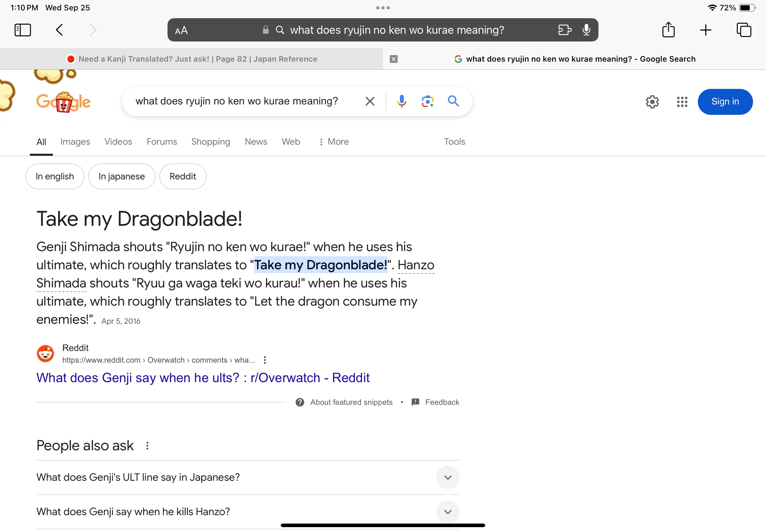Image resolution: width=766 pixels, height=532 pixels.
Task: Start dictation from address bar microphone
Action: tap(586, 30)
